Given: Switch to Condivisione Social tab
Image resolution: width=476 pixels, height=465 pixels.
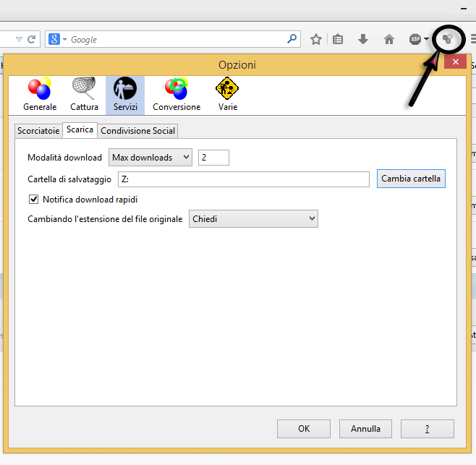Looking at the screenshot, I should click(x=138, y=131).
